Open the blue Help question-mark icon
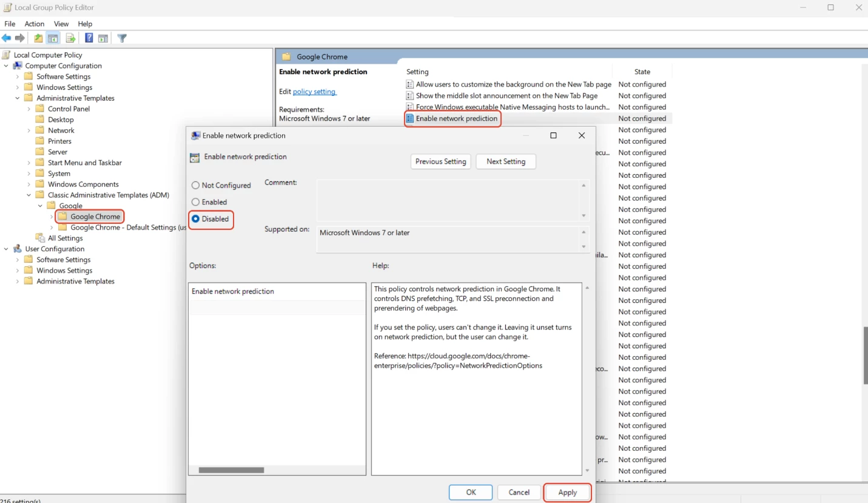Image resolution: width=868 pixels, height=503 pixels. [x=89, y=38]
